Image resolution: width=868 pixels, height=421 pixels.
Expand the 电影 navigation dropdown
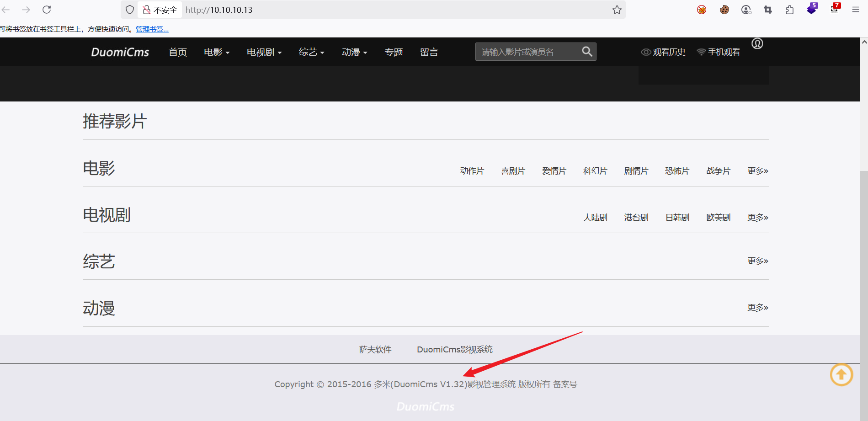(x=217, y=52)
